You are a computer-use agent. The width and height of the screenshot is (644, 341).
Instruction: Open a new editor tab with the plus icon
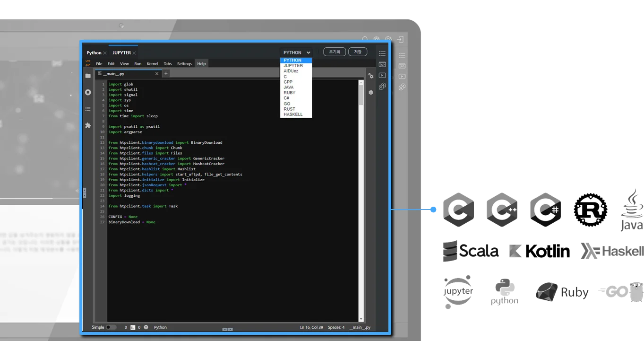pos(165,73)
